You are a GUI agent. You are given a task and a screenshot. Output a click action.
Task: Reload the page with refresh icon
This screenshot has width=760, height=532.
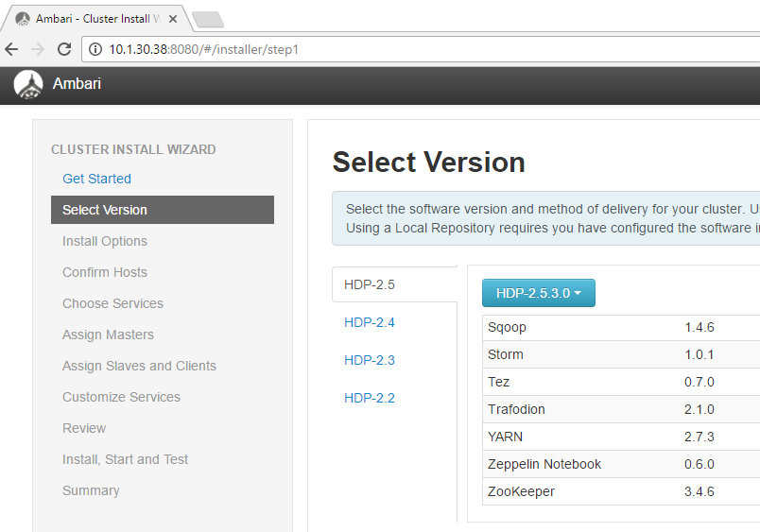(x=64, y=49)
